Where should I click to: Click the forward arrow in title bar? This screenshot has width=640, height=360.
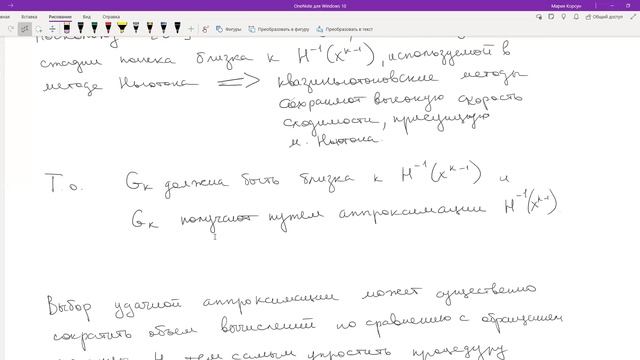pyautogui.click(x=11, y=6)
